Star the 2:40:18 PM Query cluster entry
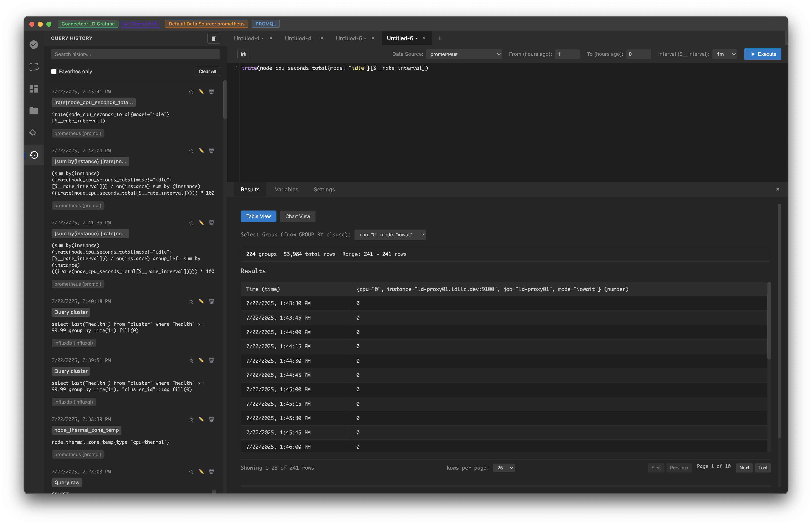The height and width of the screenshot is (525, 812). point(191,301)
